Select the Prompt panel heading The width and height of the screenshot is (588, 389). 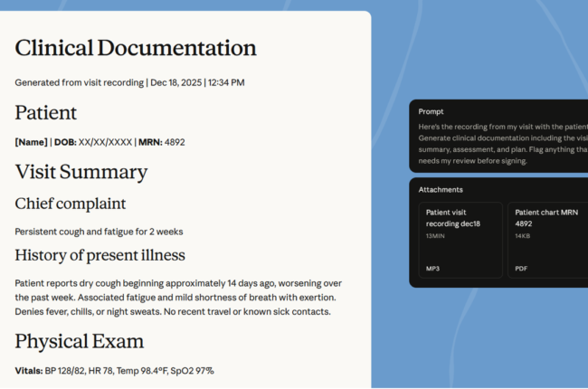432,111
